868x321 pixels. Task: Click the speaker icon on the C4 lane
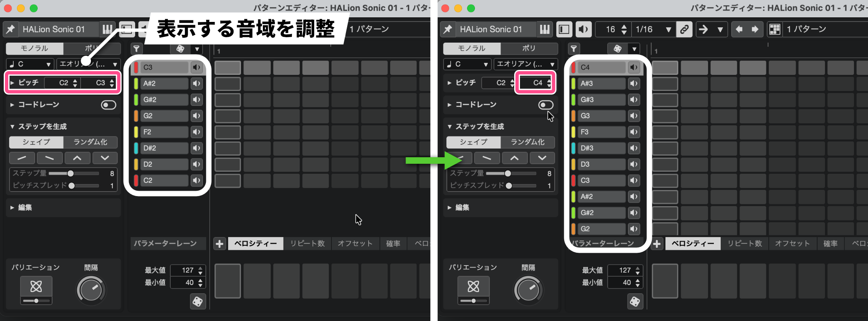pyautogui.click(x=633, y=67)
